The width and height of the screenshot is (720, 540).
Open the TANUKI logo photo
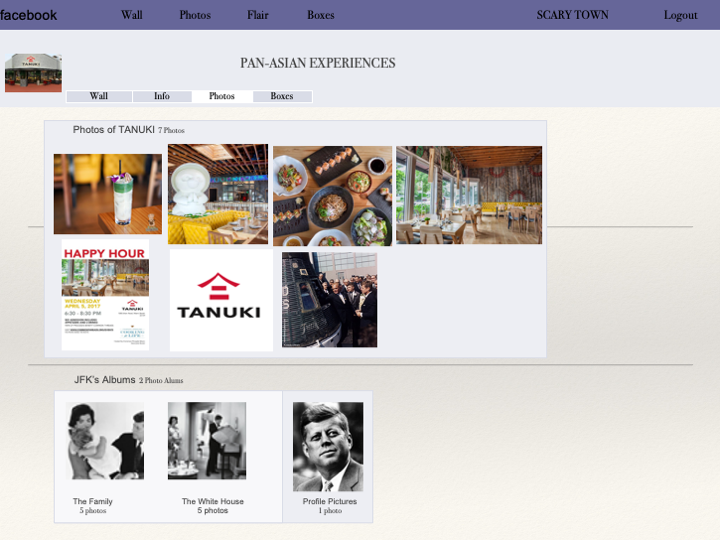click(x=221, y=300)
